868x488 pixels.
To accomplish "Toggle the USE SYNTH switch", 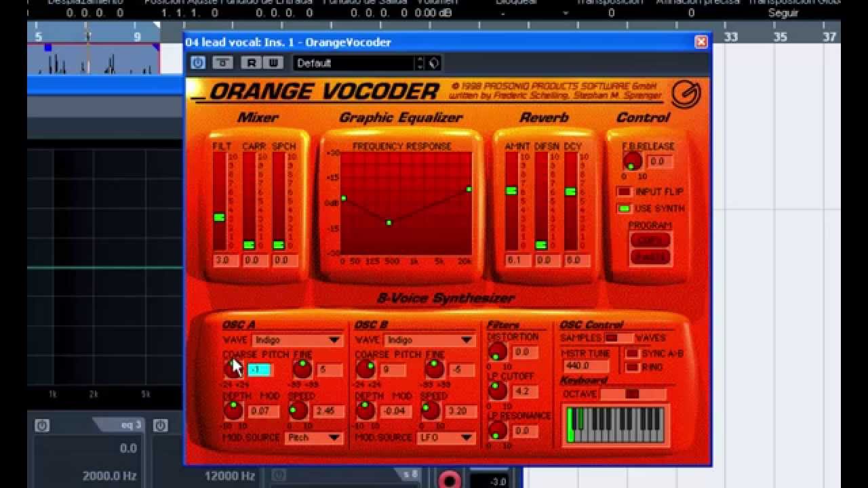I will [624, 209].
